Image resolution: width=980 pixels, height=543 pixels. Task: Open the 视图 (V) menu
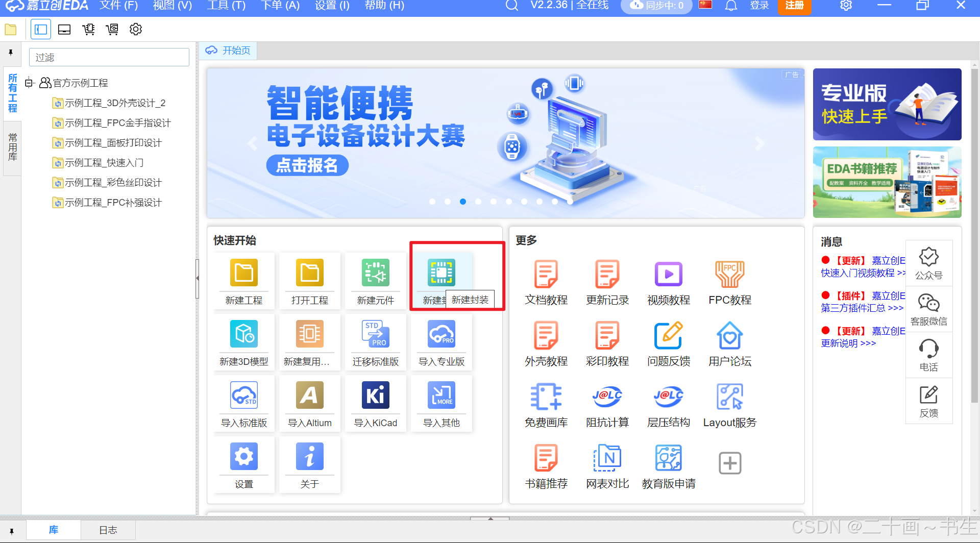tap(173, 6)
